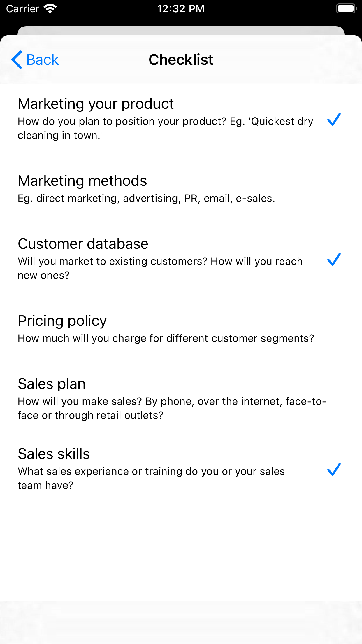Tap the Sales skills heading
This screenshot has height=644, width=362.
pyautogui.click(x=54, y=454)
